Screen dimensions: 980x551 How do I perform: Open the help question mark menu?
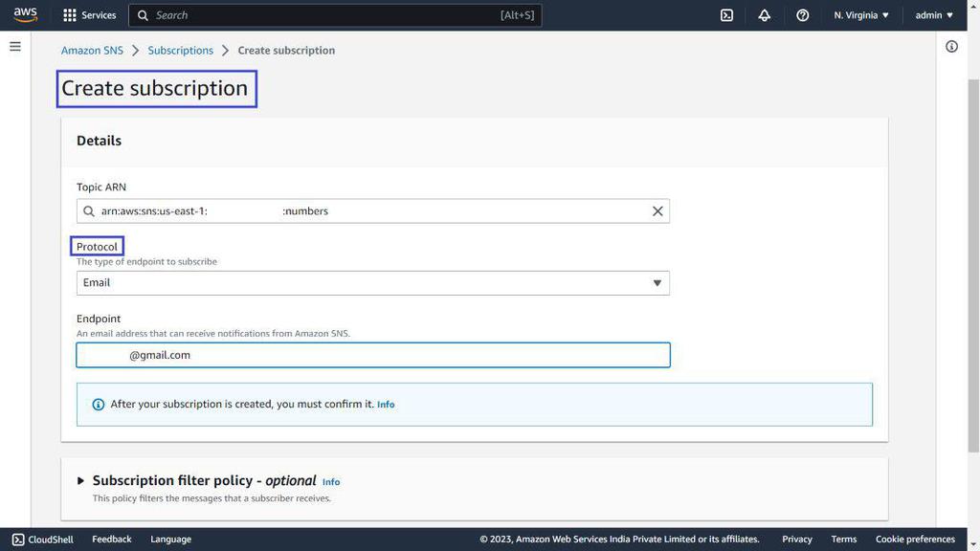(x=803, y=15)
